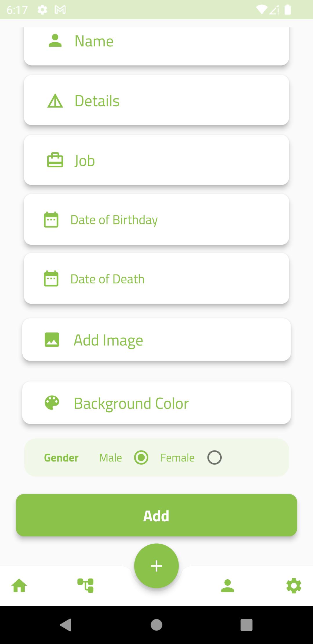This screenshot has height=644, width=313.
Task: Select the Female radio button
Action: pyautogui.click(x=214, y=457)
